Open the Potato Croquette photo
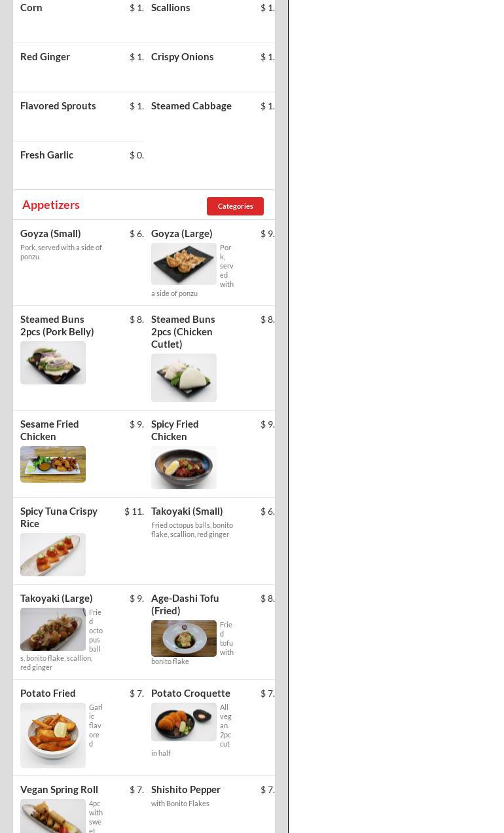Screen dimensions: 504x833 (184, 722)
